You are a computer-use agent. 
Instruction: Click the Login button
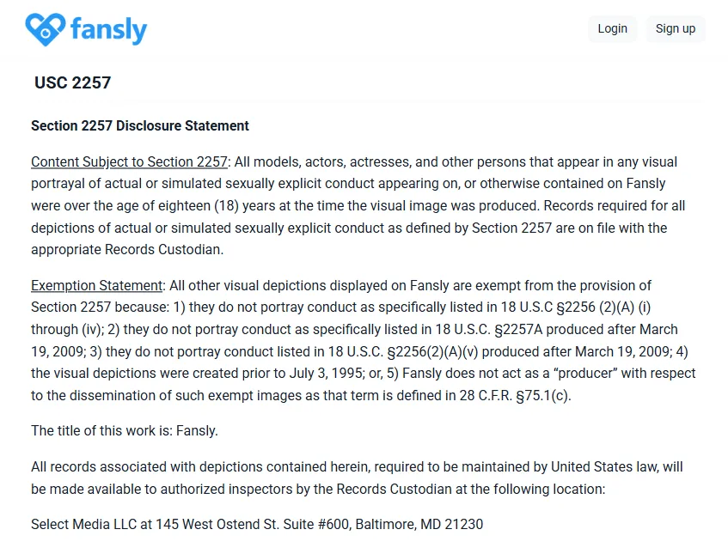click(x=612, y=28)
